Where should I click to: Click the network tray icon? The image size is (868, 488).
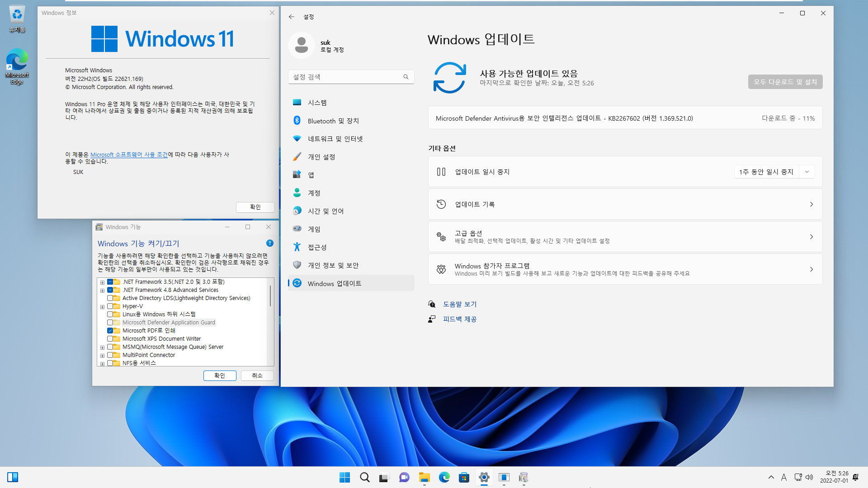pos(798,477)
